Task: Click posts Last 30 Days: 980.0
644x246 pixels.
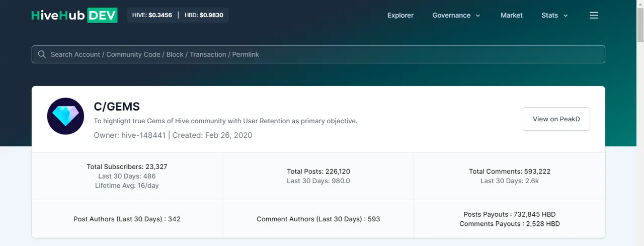Action: click(x=318, y=181)
